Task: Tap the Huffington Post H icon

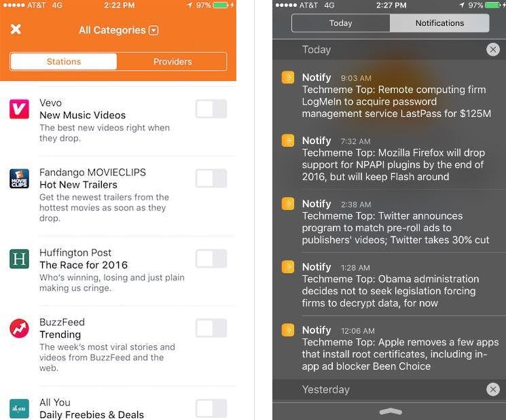Action: (20, 259)
